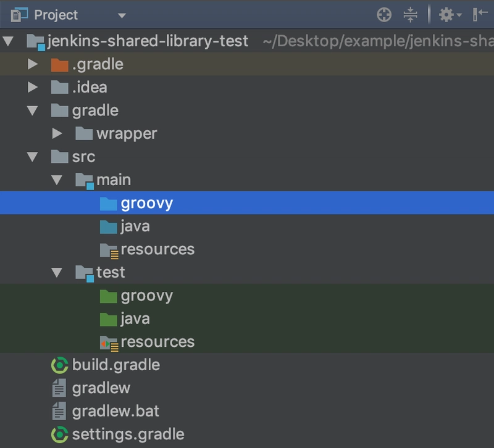Select the groovy folder under test
The image size is (494, 448).
coord(147,296)
